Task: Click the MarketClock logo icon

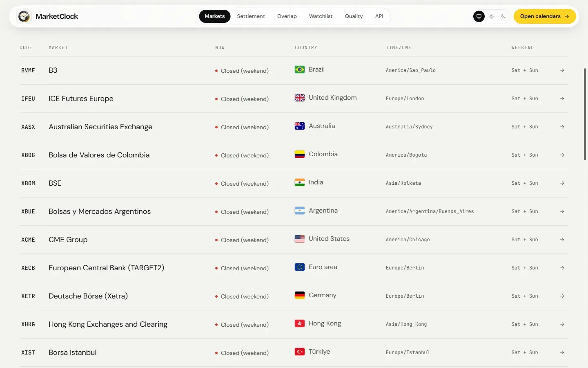Action: tap(24, 16)
